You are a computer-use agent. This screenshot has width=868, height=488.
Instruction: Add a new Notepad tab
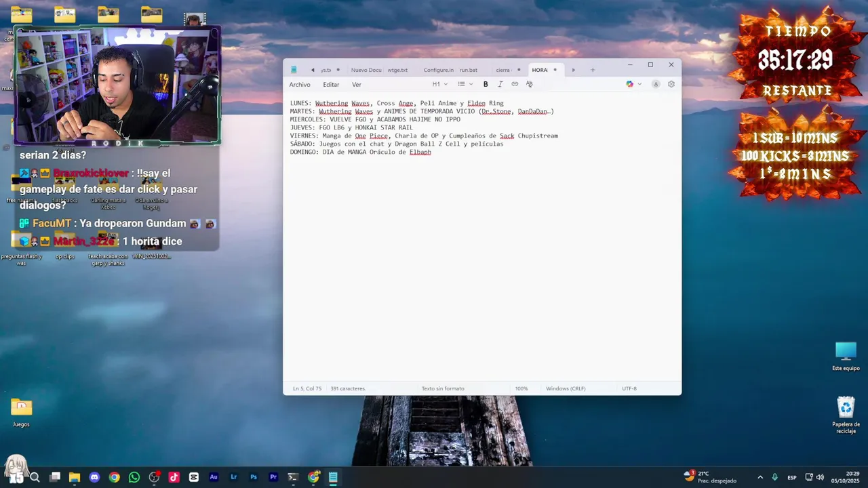coord(593,70)
